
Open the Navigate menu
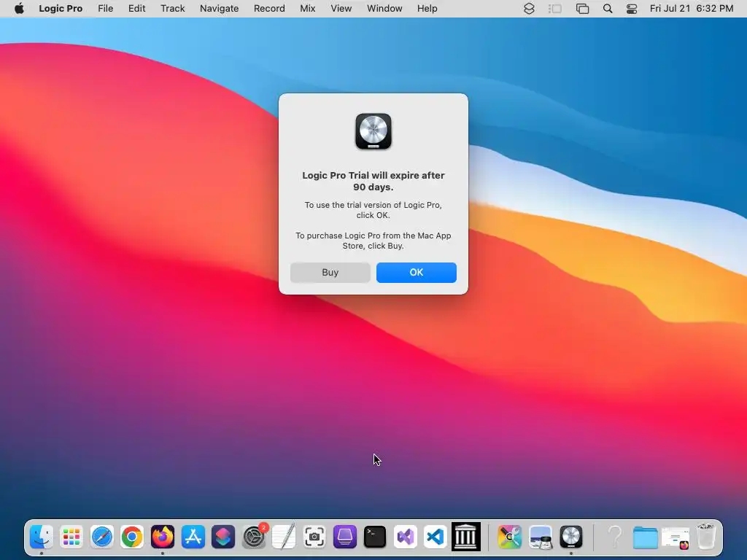(219, 9)
